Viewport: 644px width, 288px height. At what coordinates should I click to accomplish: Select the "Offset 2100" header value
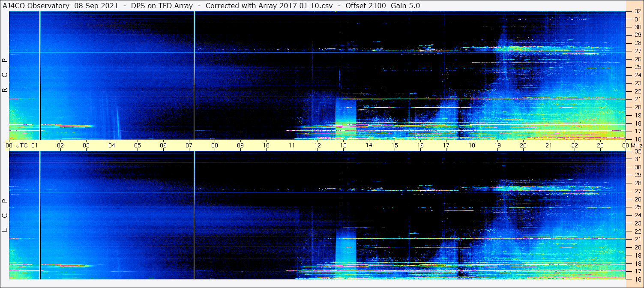coord(365,6)
